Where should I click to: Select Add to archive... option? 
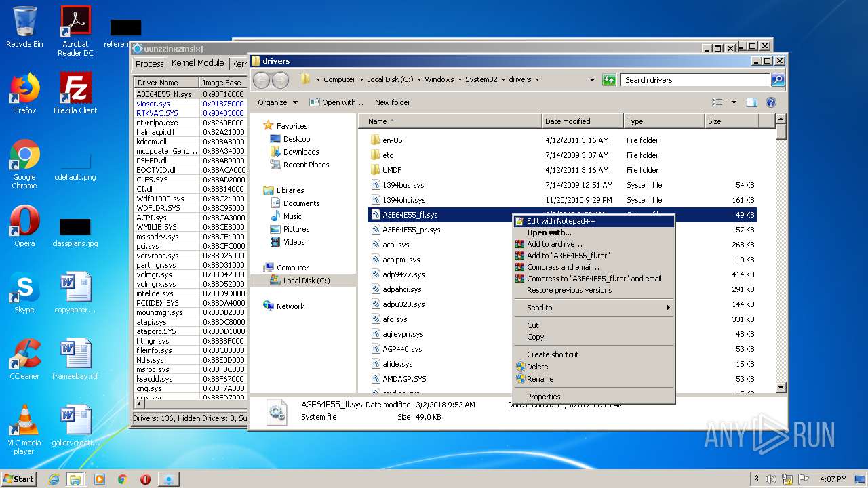coord(594,244)
